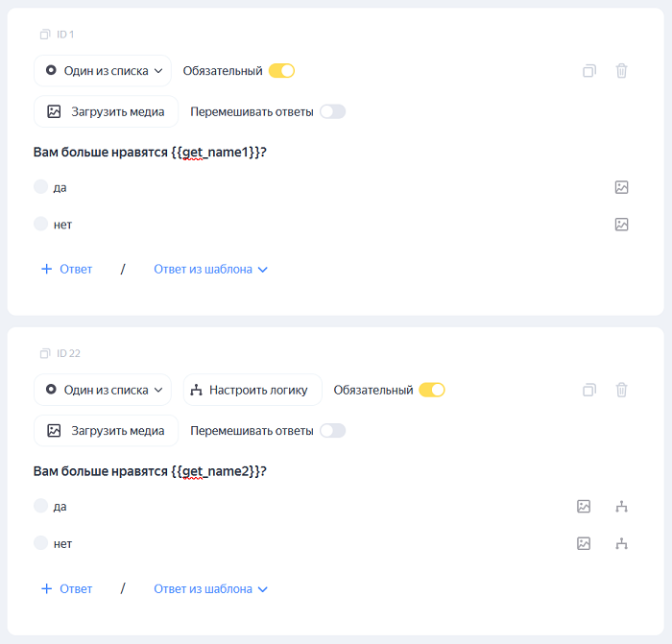Viewport: 672px width, 644px height.
Task: Add image to 'да' answer in ID 22
Action: tap(583, 507)
